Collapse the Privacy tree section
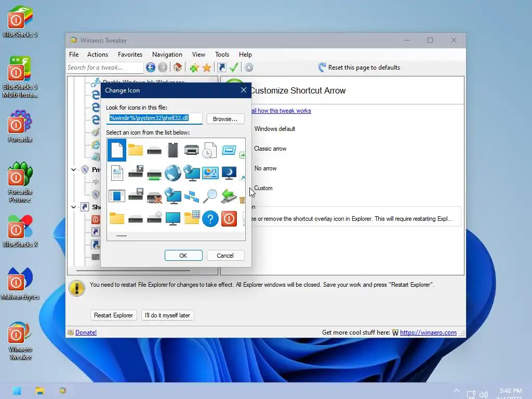Image resolution: width=532 pixels, height=399 pixels. 73,170
